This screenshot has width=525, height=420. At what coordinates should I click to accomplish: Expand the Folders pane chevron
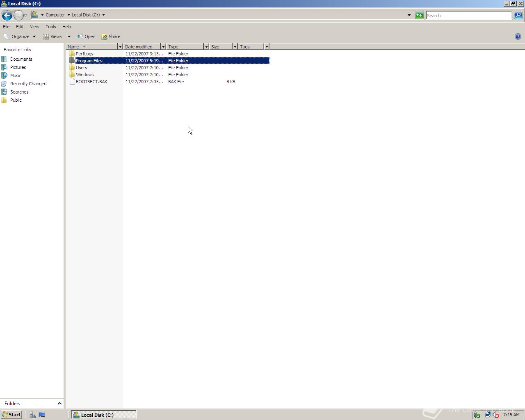(59, 404)
